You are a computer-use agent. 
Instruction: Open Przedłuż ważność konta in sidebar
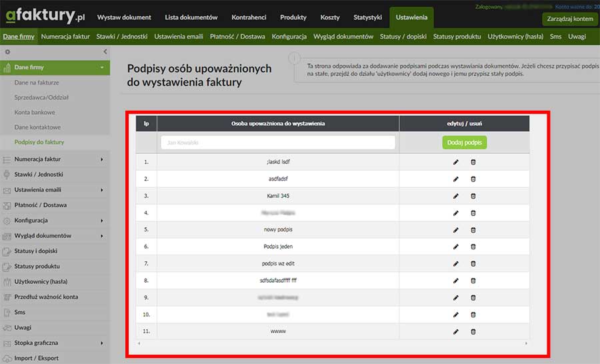[46, 297]
